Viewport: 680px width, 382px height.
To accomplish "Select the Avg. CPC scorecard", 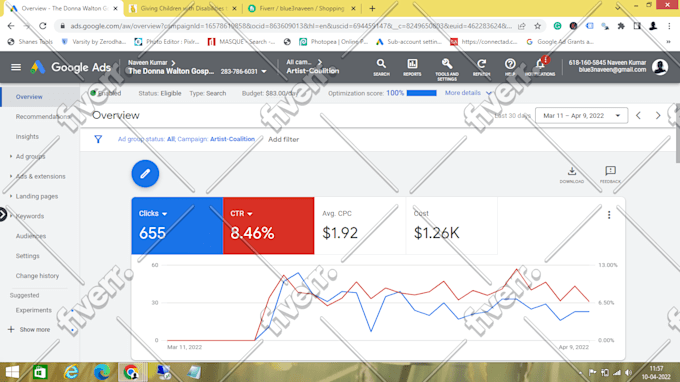I will tap(360, 225).
